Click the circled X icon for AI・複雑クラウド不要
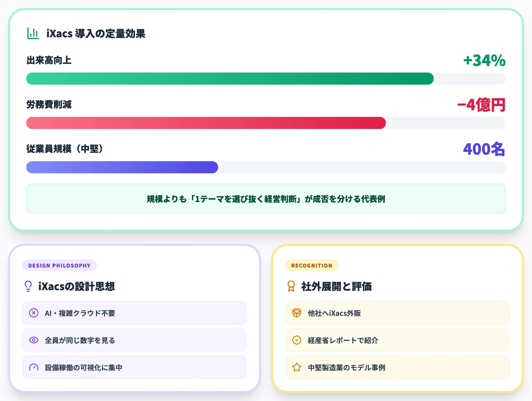The width and height of the screenshot is (532, 401). (x=34, y=313)
